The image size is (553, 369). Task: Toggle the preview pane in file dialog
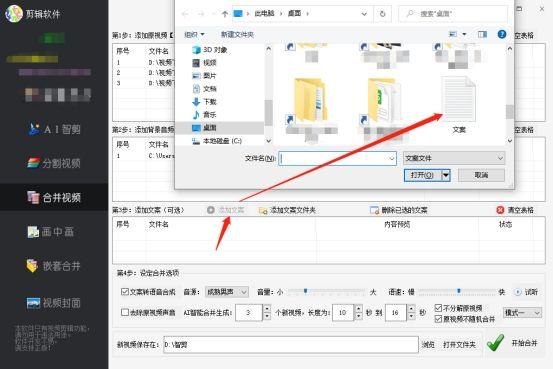pos(482,34)
